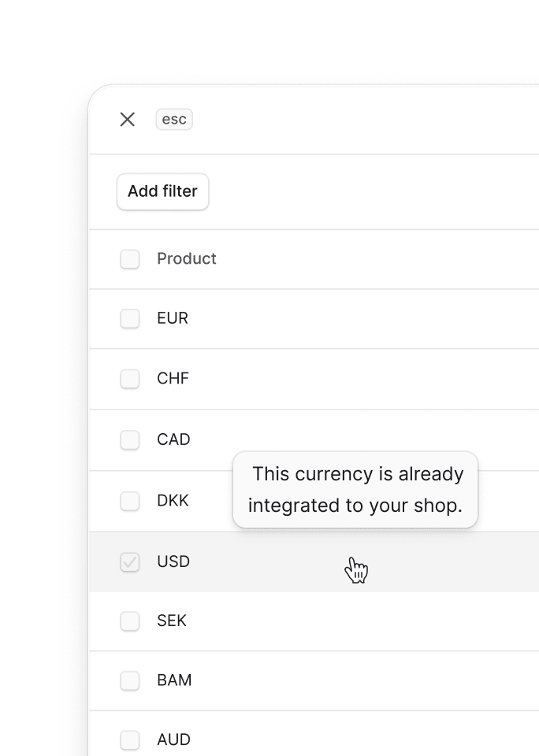Check the CHF currency checkbox

coord(130,379)
